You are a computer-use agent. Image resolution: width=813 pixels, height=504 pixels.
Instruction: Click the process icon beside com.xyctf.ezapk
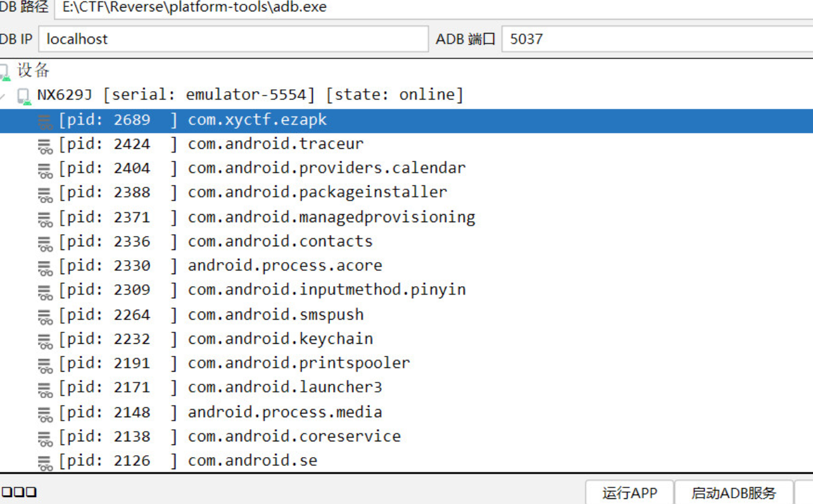pyautogui.click(x=45, y=120)
